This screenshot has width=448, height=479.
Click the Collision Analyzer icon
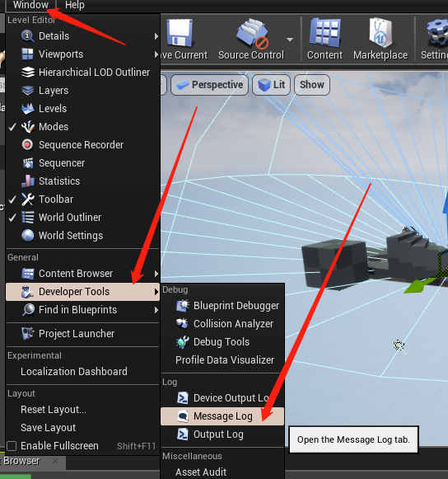[183, 323]
